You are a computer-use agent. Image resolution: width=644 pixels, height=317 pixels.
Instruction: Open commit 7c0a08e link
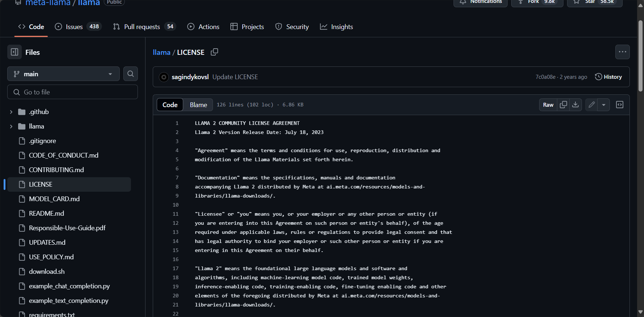[545, 77]
